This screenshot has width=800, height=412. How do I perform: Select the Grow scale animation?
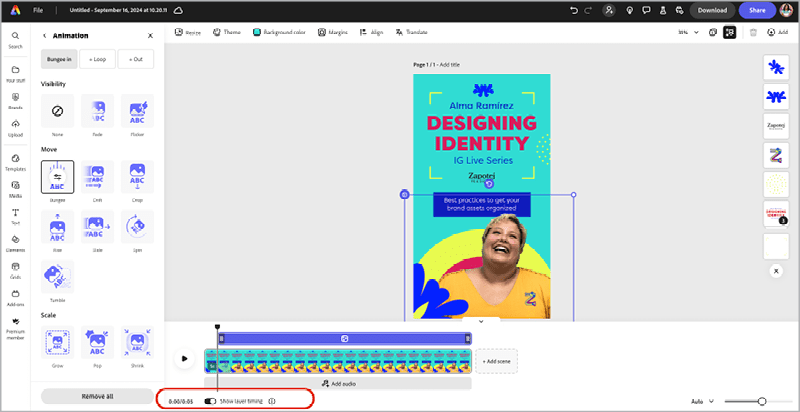tap(57, 342)
